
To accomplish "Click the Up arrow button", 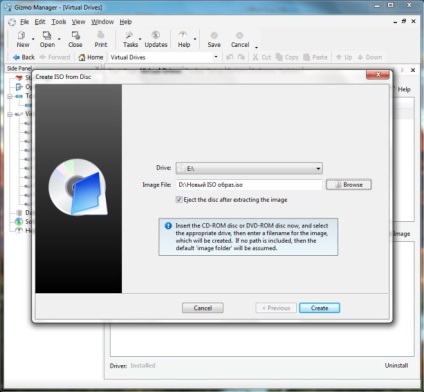I will 344,57.
